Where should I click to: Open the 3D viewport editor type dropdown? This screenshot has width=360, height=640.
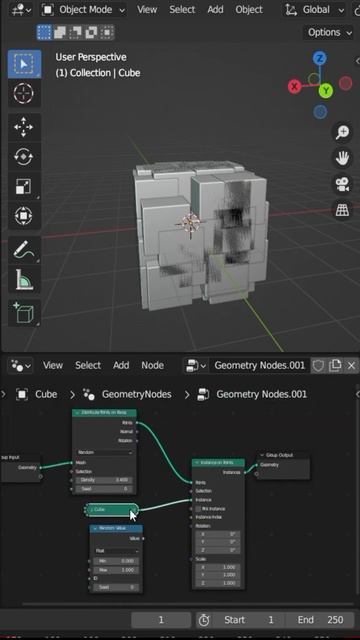coord(20,10)
